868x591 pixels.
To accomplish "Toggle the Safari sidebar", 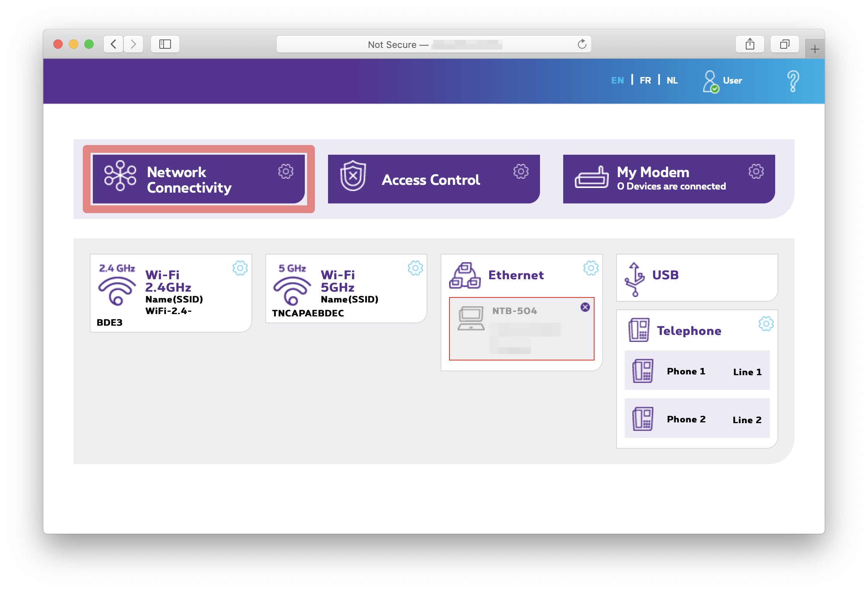I will tap(165, 44).
